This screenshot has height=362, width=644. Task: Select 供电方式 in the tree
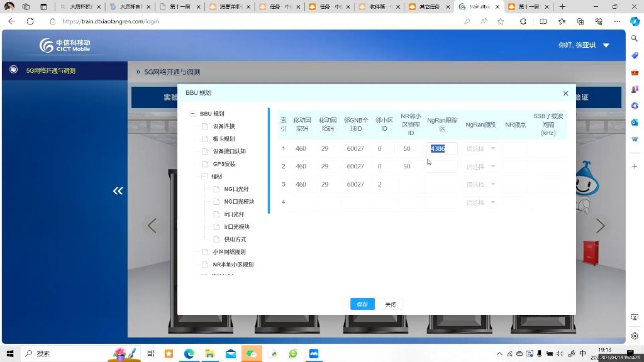(235, 239)
